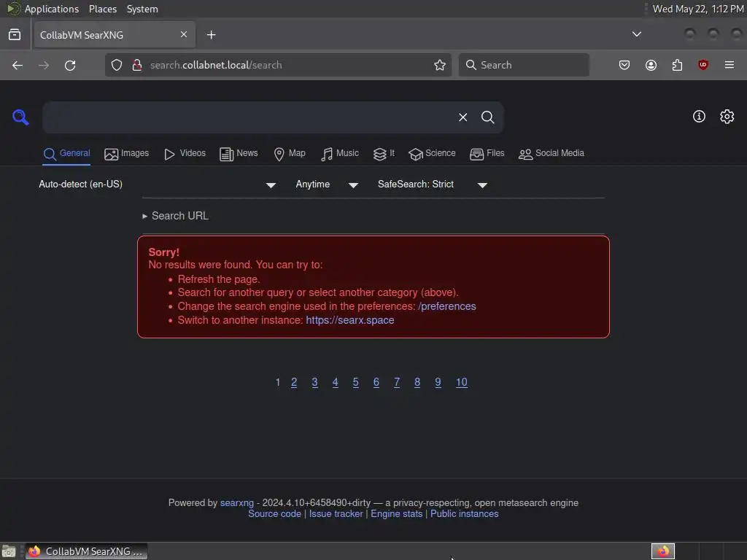Go to results page 5
The width and height of the screenshot is (747, 560).
coord(355,382)
